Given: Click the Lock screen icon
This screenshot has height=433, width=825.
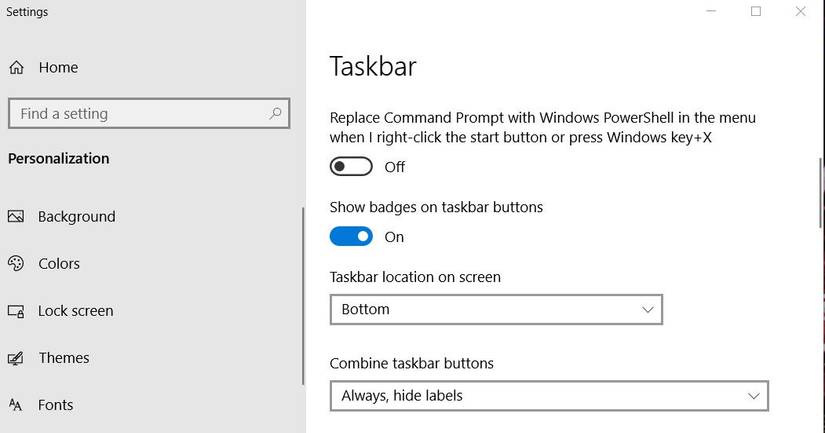Looking at the screenshot, I should 16,311.
